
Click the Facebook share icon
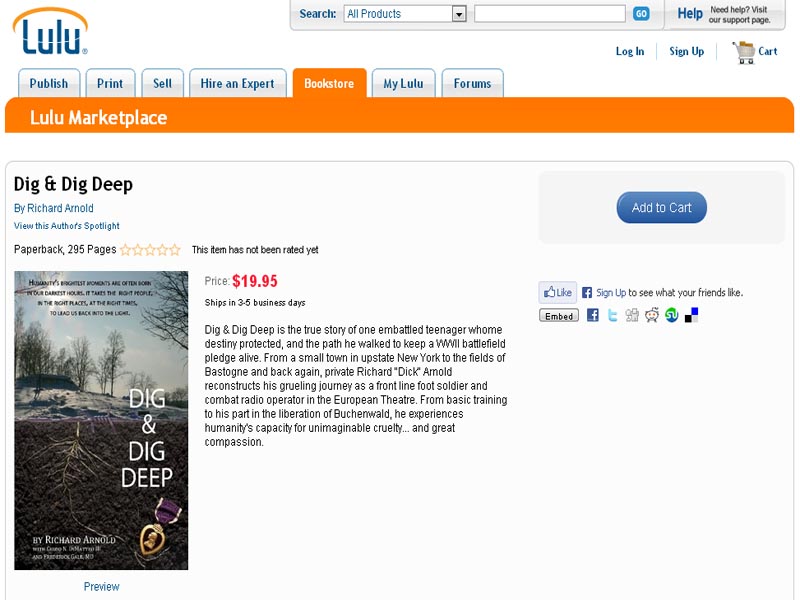click(x=592, y=315)
